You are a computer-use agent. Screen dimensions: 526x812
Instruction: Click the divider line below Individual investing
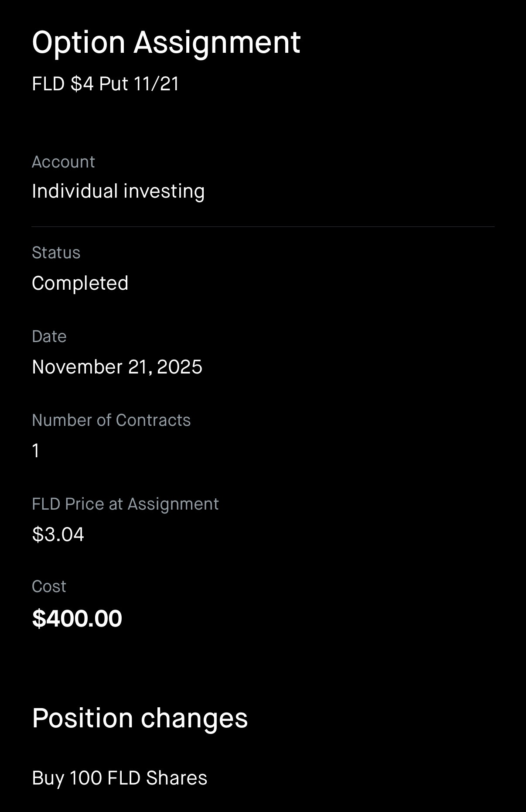[x=263, y=227]
